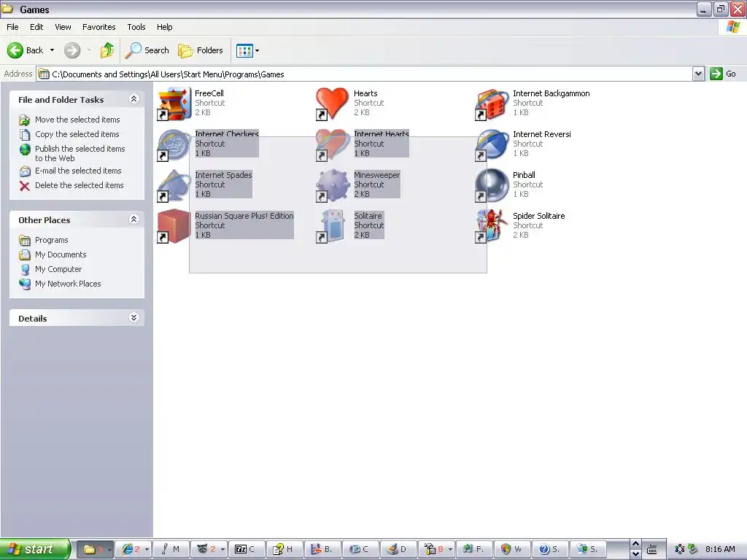Open the Favorites menu
This screenshot has height=560, width=747.
(99, 27)
